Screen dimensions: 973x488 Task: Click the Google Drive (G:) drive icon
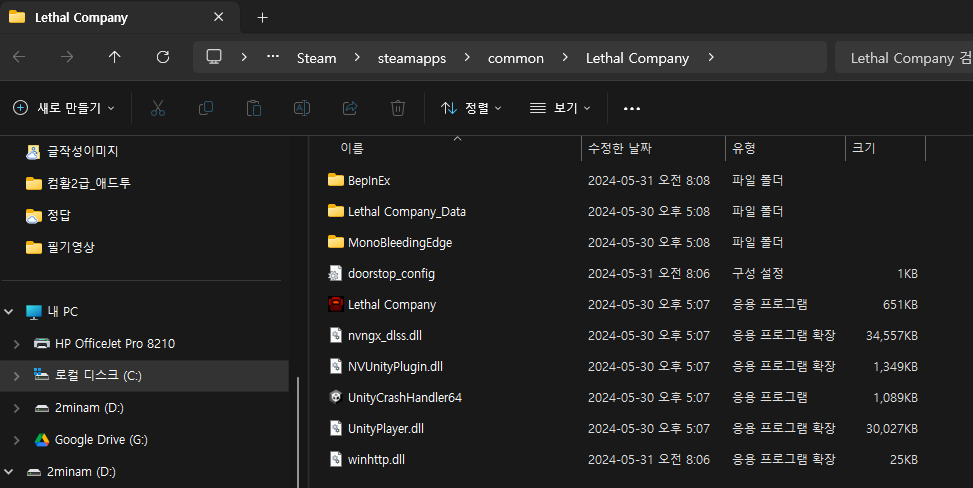click(42, 440)
